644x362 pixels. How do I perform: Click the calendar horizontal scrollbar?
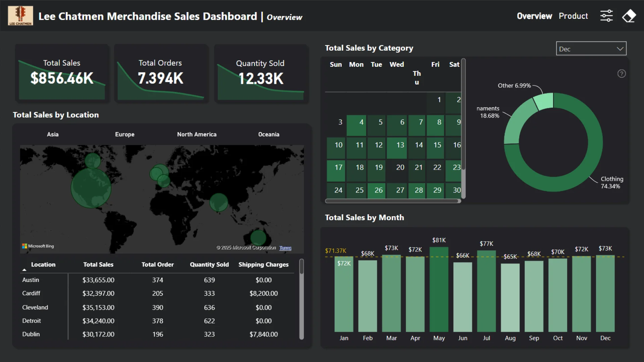click(x=393, y=201)
